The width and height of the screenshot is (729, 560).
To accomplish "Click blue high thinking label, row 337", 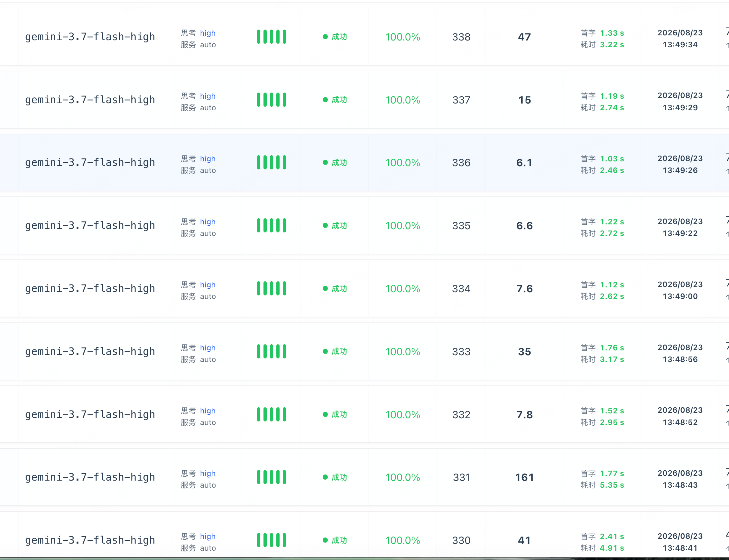I will 208,96.
